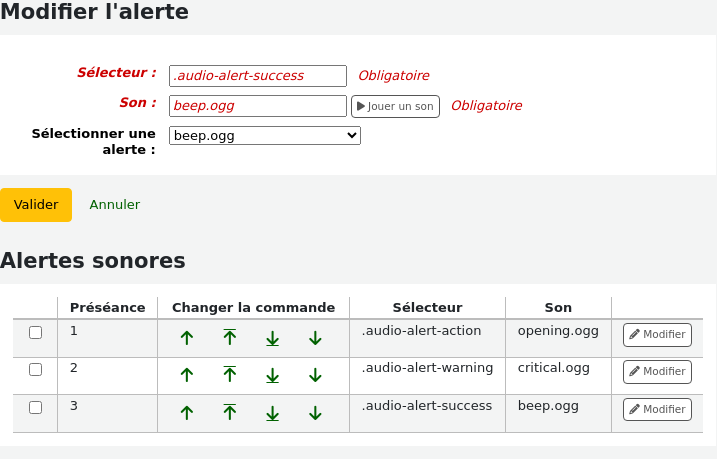Screen dimensions: 717x459
Task: Move the beep.ogg alert row up one
Action: (187, 413)
